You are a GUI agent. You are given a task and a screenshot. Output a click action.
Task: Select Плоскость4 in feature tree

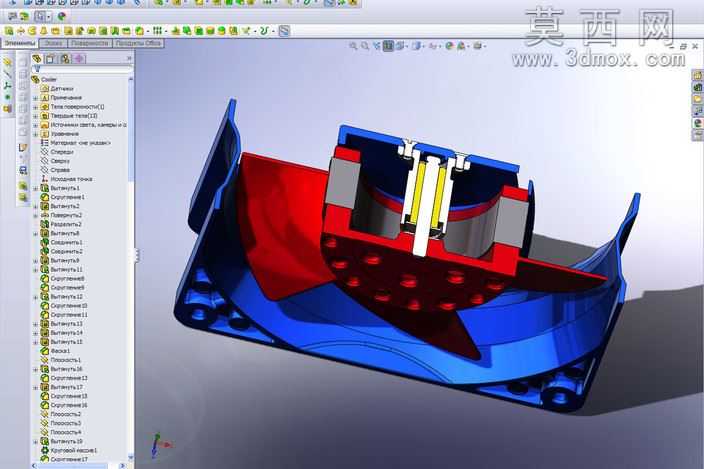point(61,432)
